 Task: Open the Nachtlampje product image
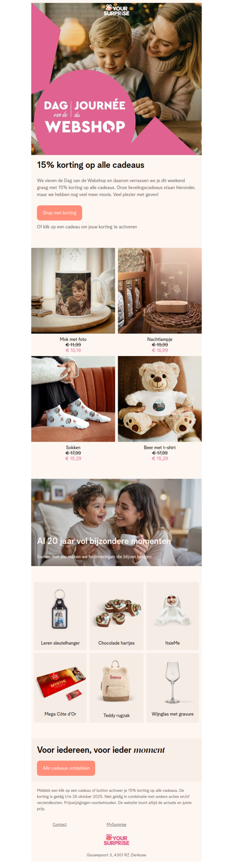pyautogui.click(x=160, y=291)
